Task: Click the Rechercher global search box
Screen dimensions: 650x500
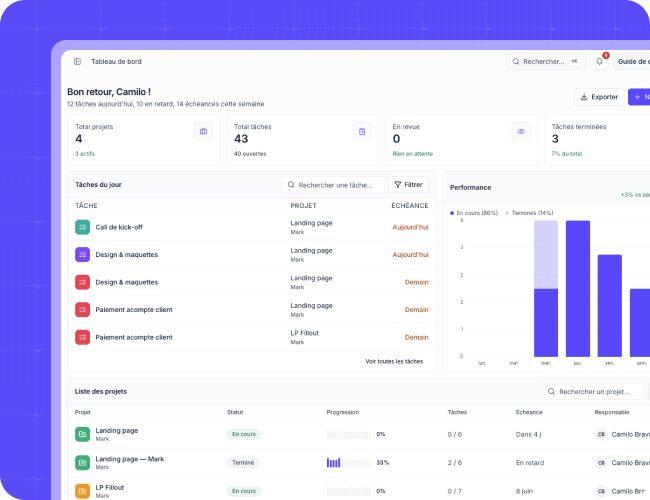Action: coord(546,61)
